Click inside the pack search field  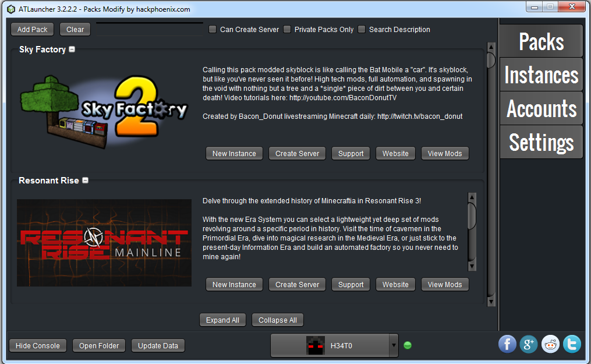pos(148,29)
